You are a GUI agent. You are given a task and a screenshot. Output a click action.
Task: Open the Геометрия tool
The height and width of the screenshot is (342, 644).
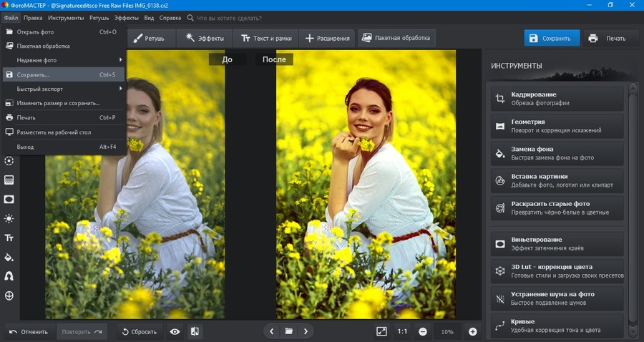click(x=557, y=126)
